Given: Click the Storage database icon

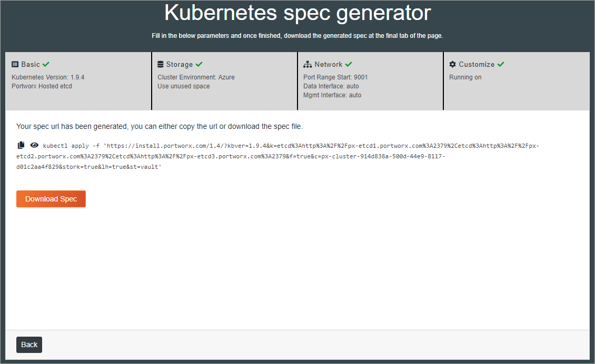Looking at the screenshot, I should 161,65.
